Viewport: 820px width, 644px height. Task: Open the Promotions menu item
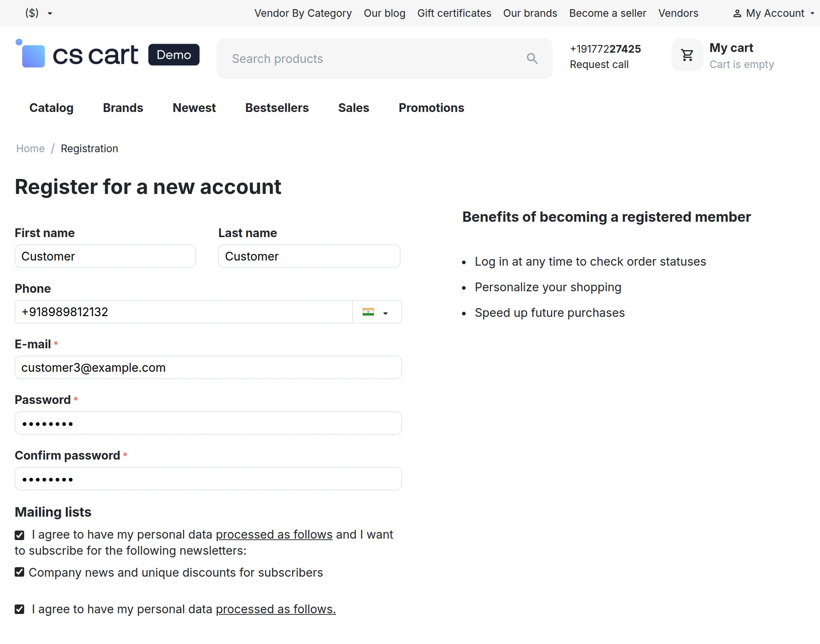tap(431, 108)
